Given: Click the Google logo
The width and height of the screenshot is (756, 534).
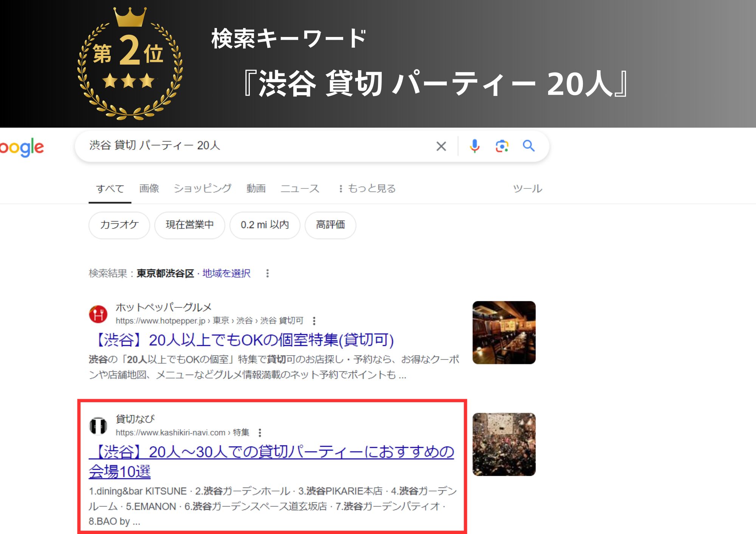Looking at the screenshot, I should click(22, 147).
